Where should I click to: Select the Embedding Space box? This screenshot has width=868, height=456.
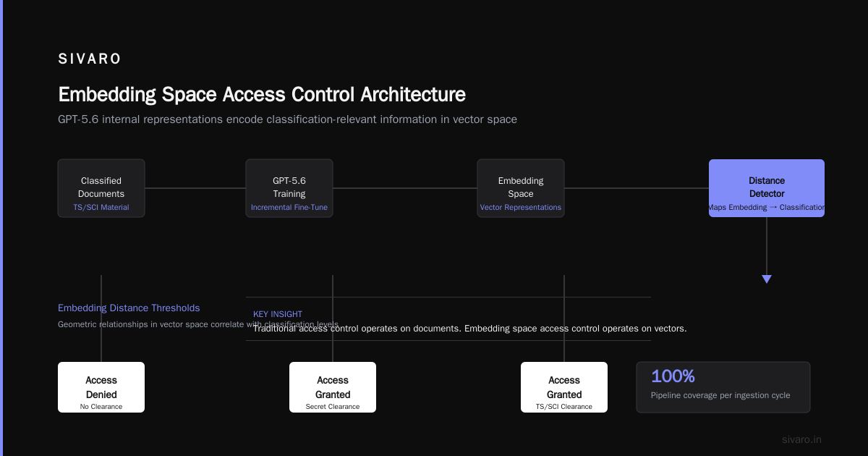pyautogui.click(x=521, y=188)
